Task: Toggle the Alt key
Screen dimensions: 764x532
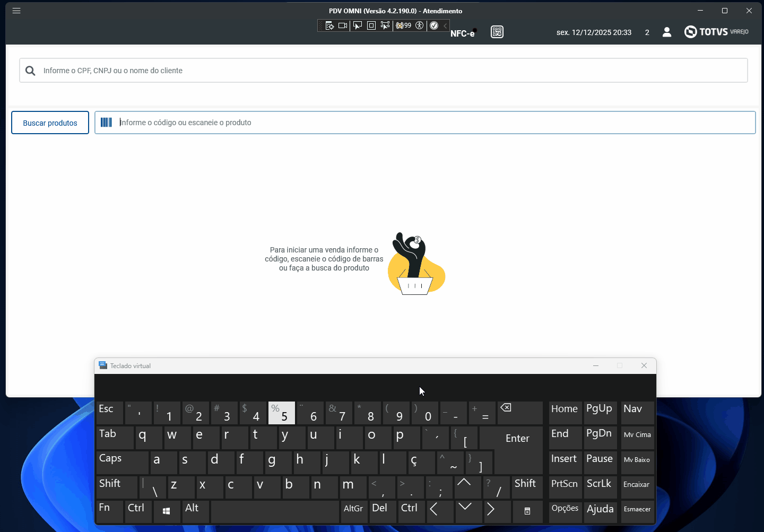Action: (195, 511)
